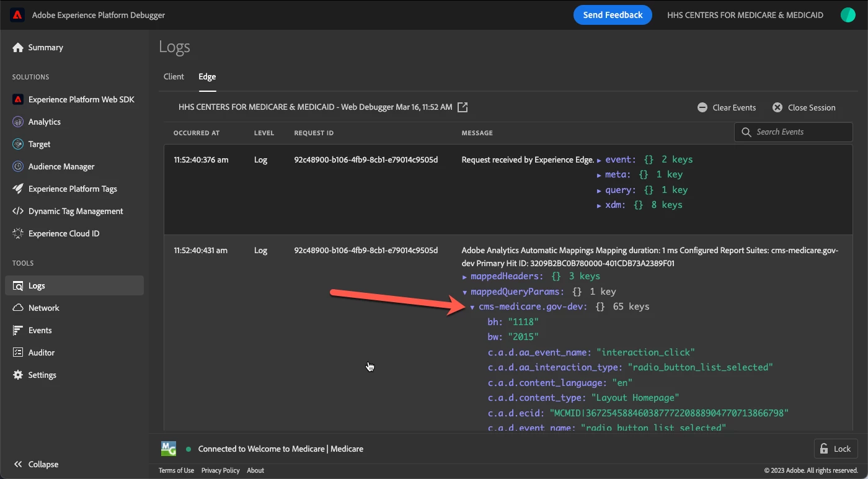
Task: Click the Audience Manager icon
Action: coord(18,166)
